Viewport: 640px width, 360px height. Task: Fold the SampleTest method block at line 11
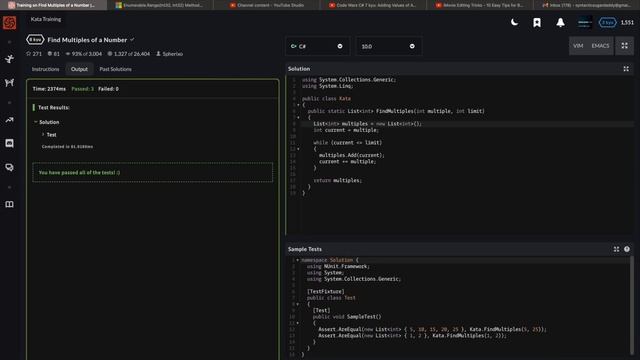(x=298, y=323)
